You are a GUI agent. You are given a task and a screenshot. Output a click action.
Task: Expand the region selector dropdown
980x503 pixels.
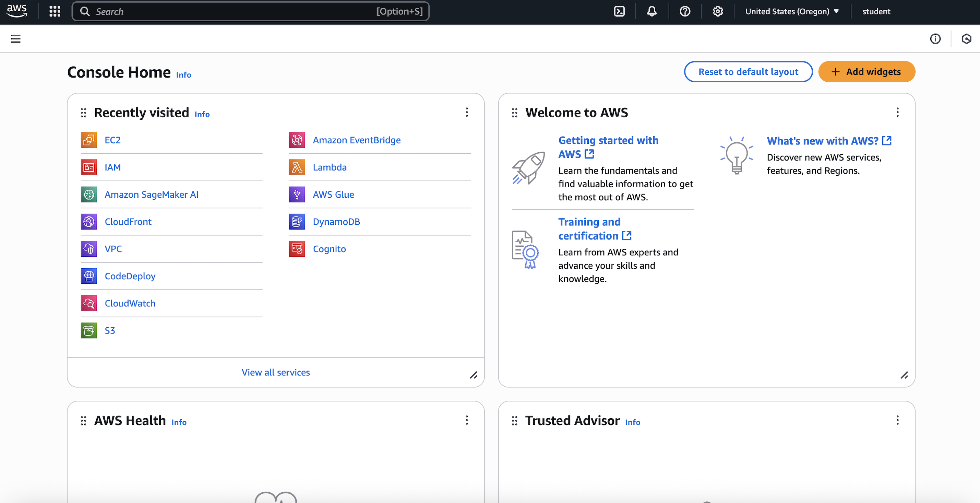[792, 11]
